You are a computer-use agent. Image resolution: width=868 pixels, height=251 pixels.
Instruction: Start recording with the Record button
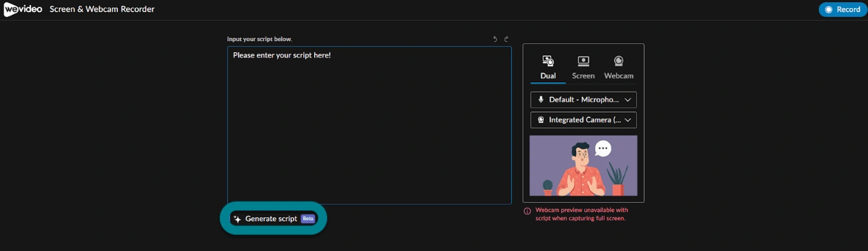842,9
